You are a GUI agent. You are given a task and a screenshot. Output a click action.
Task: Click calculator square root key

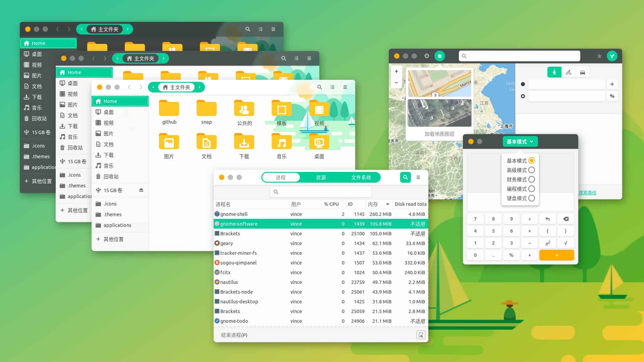[566, 243]
